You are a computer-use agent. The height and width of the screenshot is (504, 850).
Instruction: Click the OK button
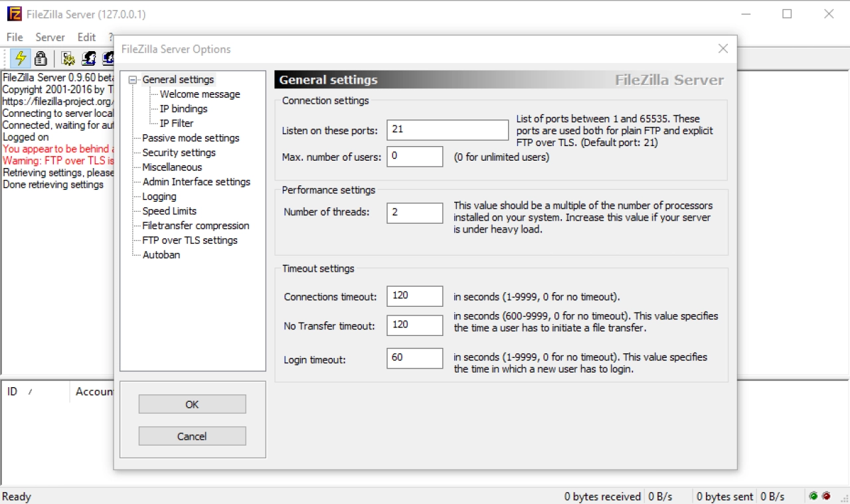(x=192, y=404)
